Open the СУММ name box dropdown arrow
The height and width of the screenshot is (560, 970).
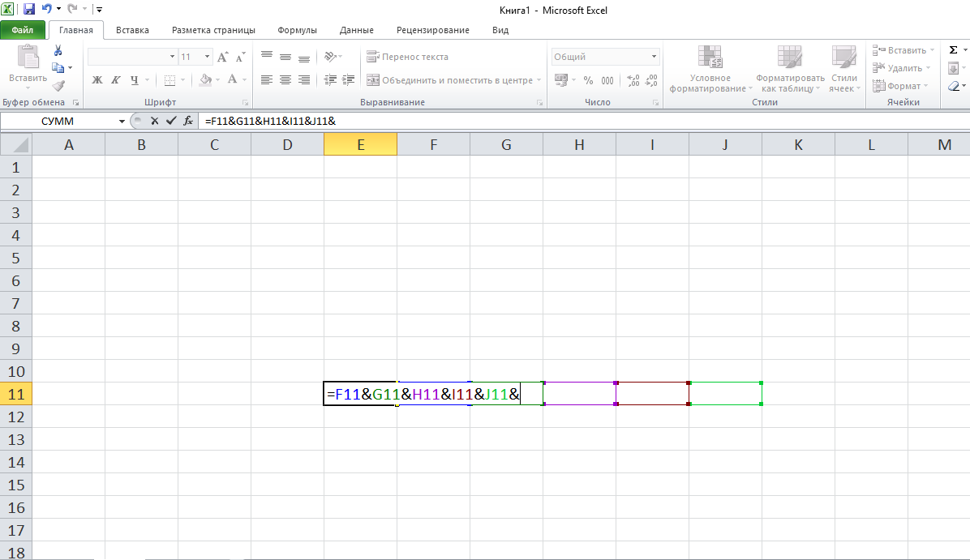122,121
